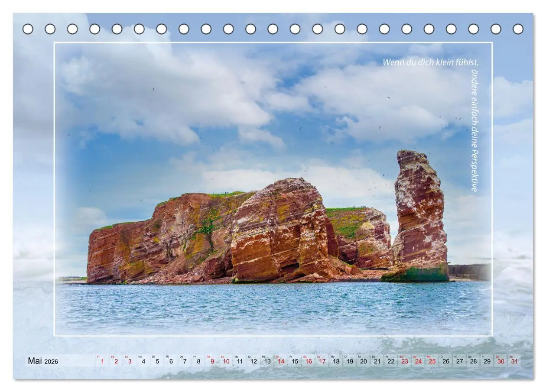This screenshot has width=546, height=392.
Task: Click day 8 in the date row
Action: (198, 361)
